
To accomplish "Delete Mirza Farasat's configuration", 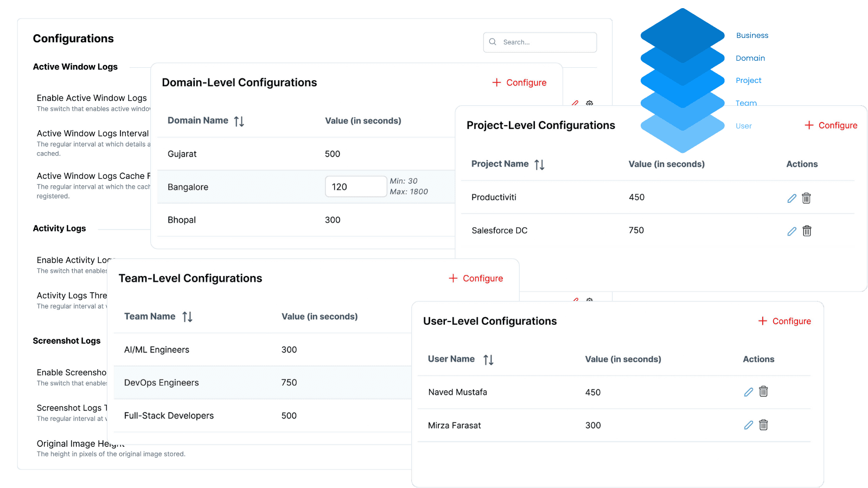I will [763, 425].
